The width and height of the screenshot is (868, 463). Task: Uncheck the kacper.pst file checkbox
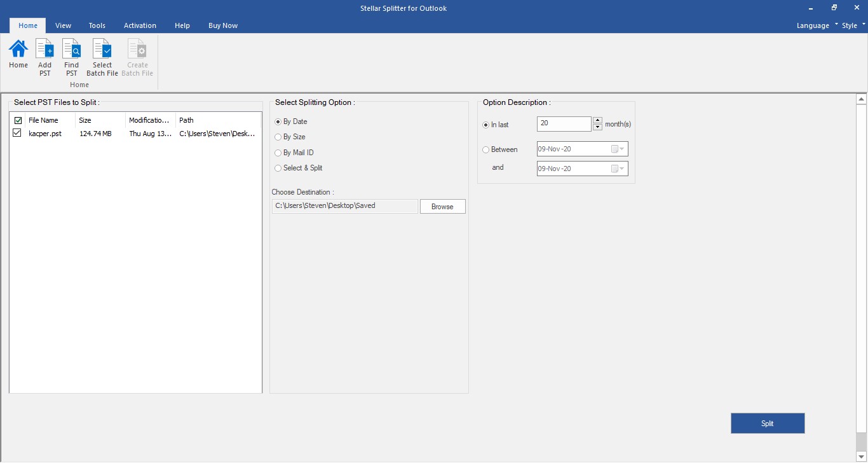click(17, 133)
